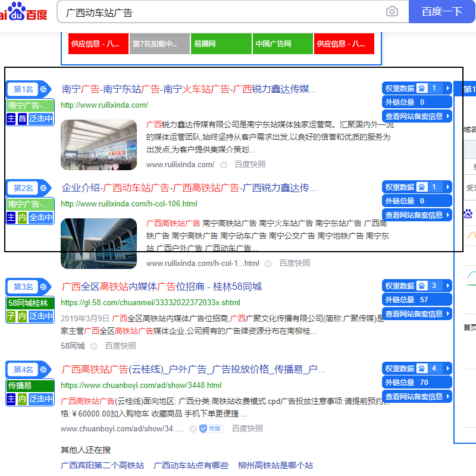Expand arrow after www.chuanboyi.com/ad/show/34
This screenshot has width=476, height=476.
[193, 429]
